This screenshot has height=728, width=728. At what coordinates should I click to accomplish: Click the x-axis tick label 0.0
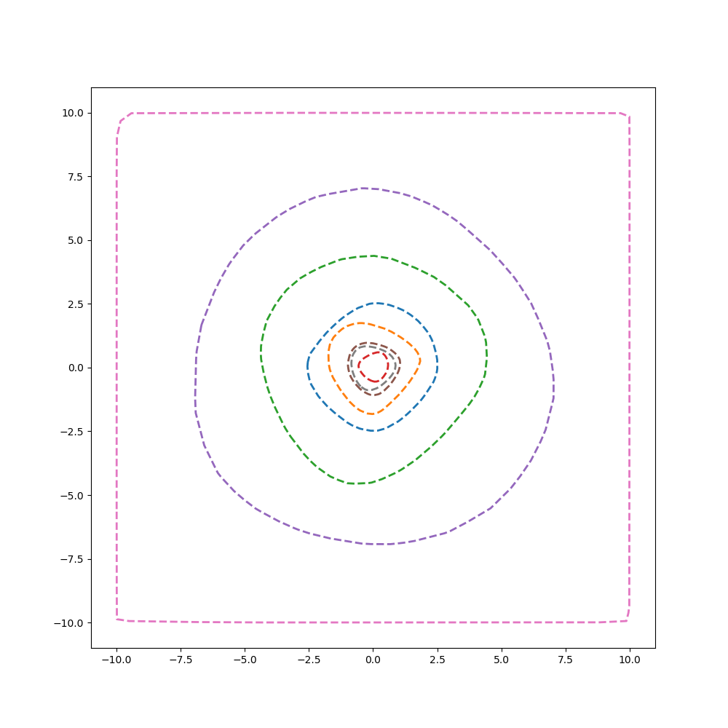point(373,660)
